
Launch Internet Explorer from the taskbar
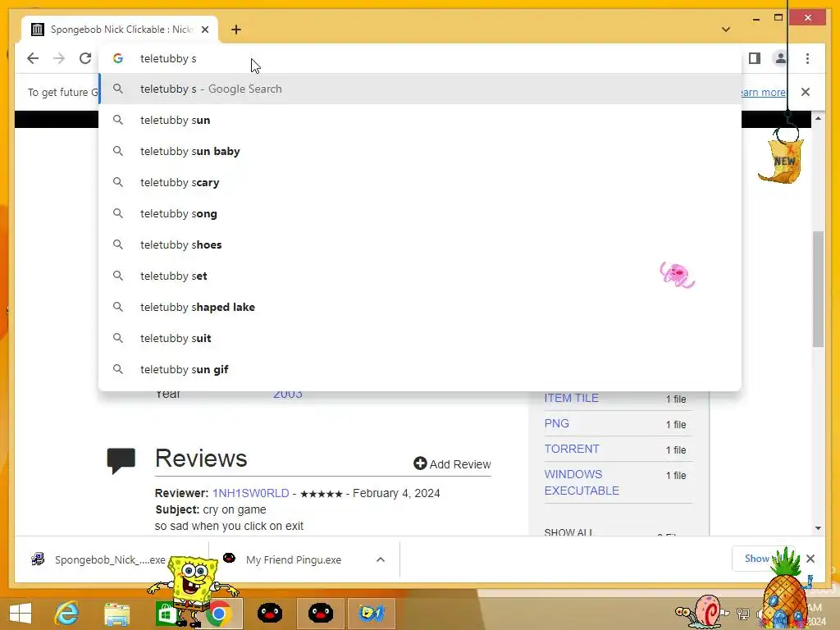pyautogui.click(x=67, y=613)
